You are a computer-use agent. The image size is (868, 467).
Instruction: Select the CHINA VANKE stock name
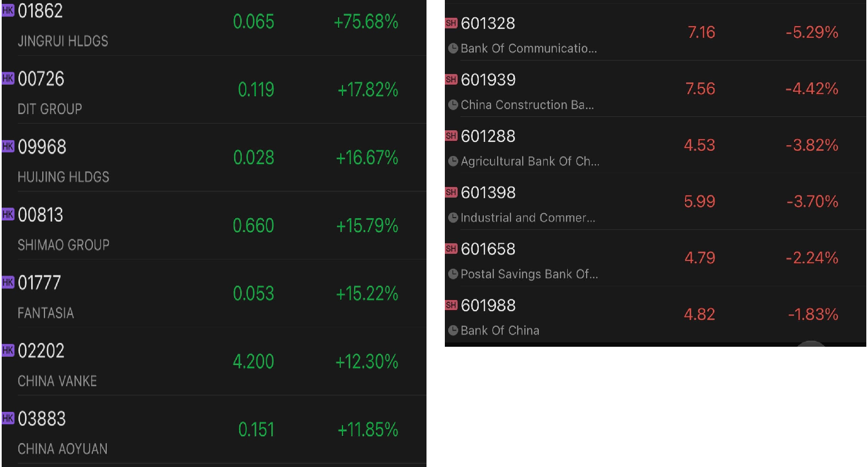pos(57,381)
